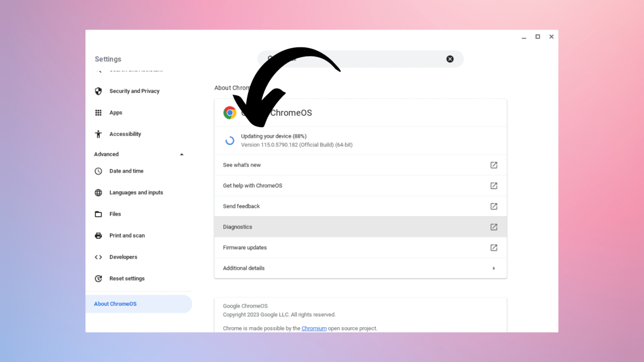Select About ChromeOS in the sidebar
The width and height of the screenshot is (644, 362).
[x=138, y=304]
